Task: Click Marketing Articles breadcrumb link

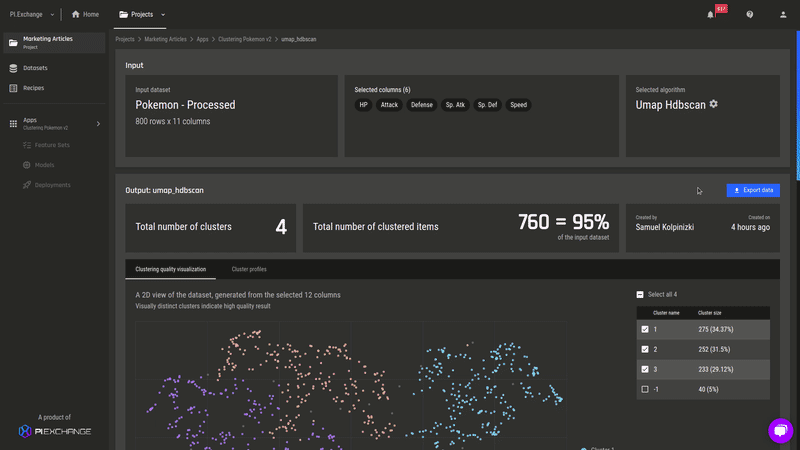Action: [x=165, y=39]
